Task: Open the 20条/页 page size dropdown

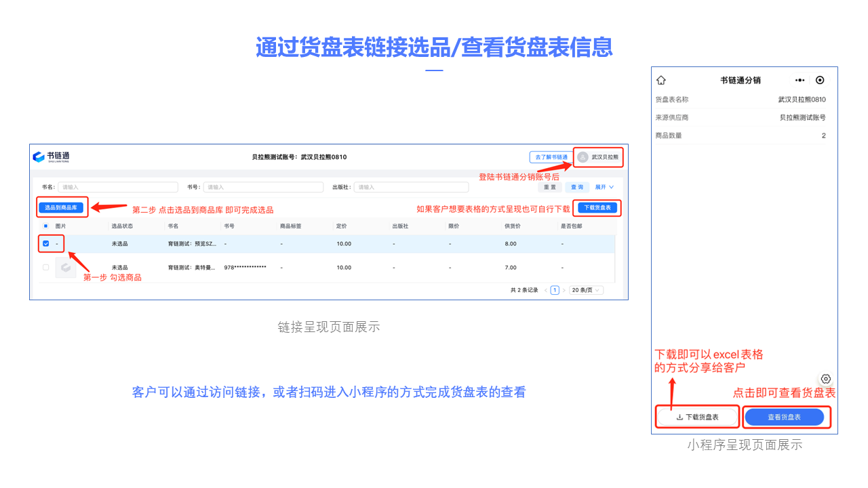Action: (x=586, y=290)
